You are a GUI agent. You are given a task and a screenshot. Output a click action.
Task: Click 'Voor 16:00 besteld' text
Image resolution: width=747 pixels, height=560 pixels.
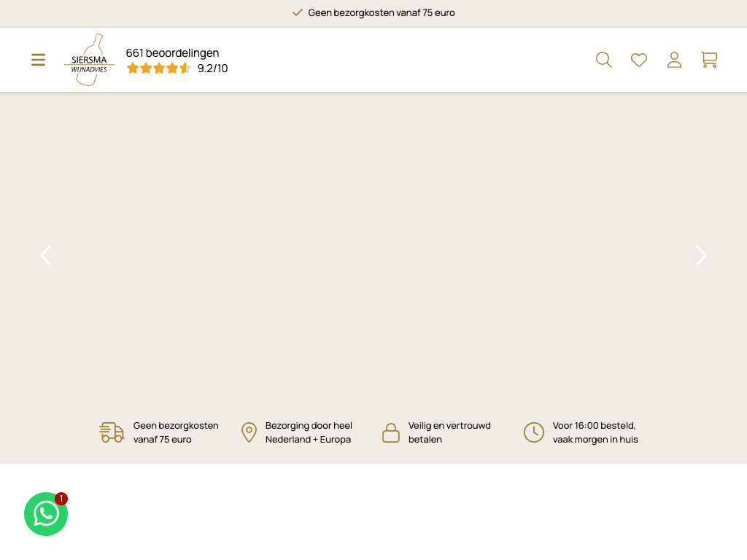pyautogui.click(x=595, y=426)
